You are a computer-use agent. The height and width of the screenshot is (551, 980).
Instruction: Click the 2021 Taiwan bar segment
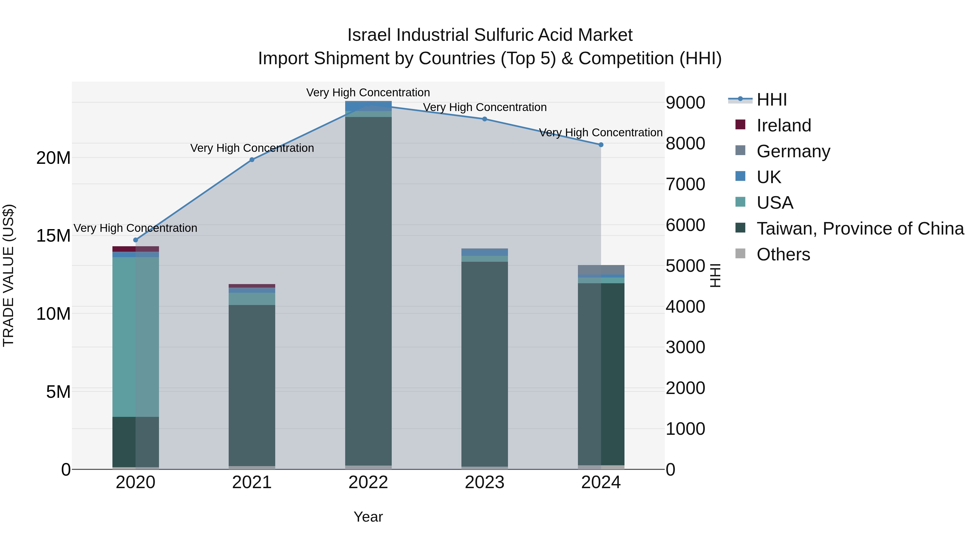pyautogui.click(x=252, y=386)
